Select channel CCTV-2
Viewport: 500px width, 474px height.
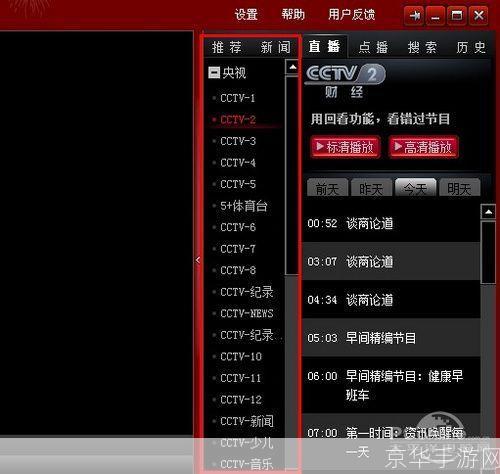pos(238,119)
